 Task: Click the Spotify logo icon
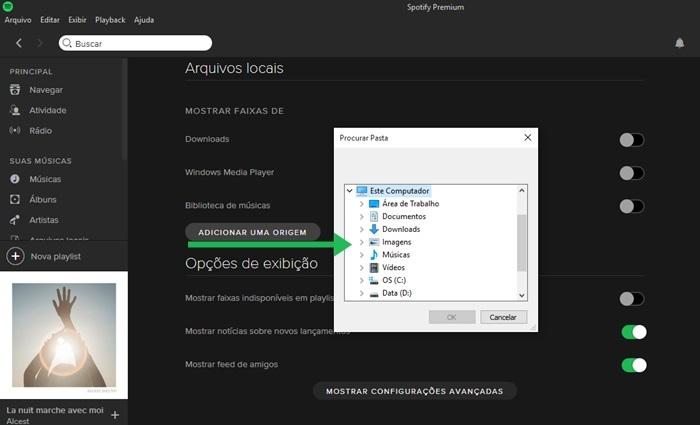(x=8, y=6)
